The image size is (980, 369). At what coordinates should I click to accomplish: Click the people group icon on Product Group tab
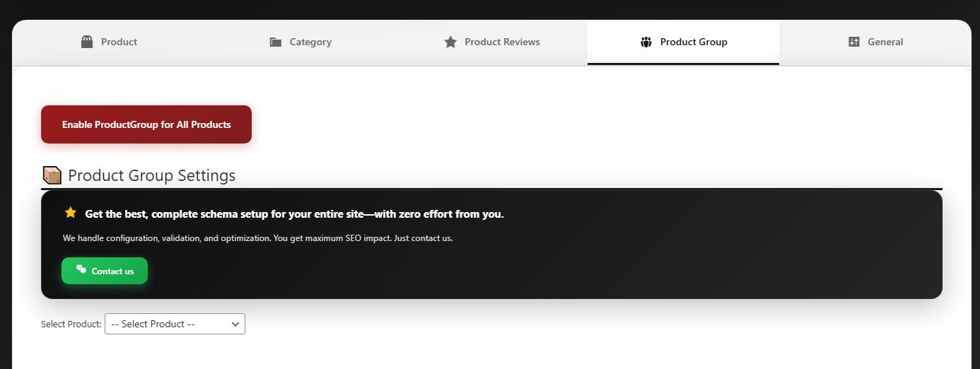tap(646, 42)
